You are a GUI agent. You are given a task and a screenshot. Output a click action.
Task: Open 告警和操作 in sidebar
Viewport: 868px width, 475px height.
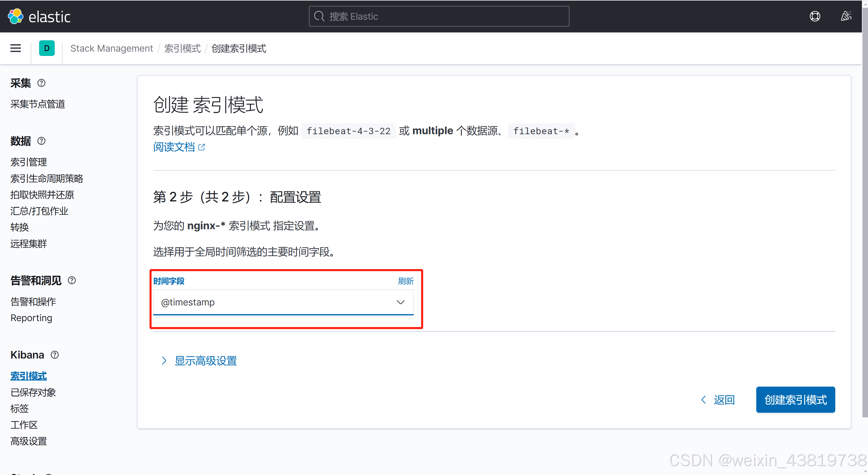coord(33,302)
